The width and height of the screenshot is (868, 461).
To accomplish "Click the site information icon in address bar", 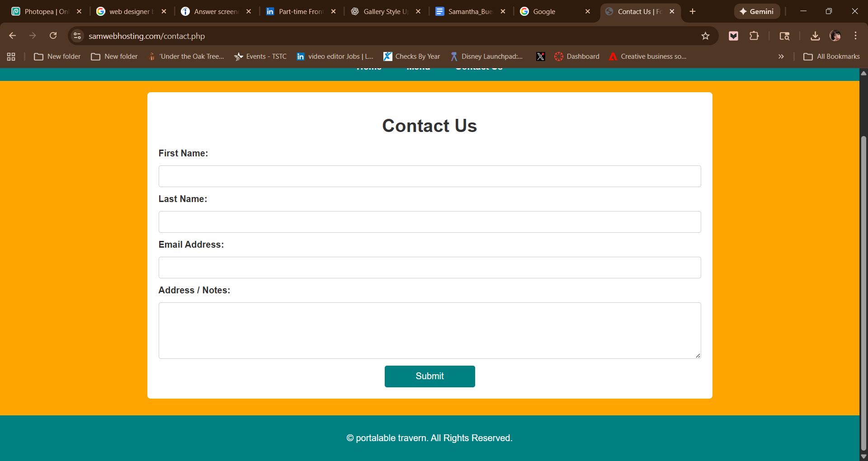I will [x=77, y=36].
